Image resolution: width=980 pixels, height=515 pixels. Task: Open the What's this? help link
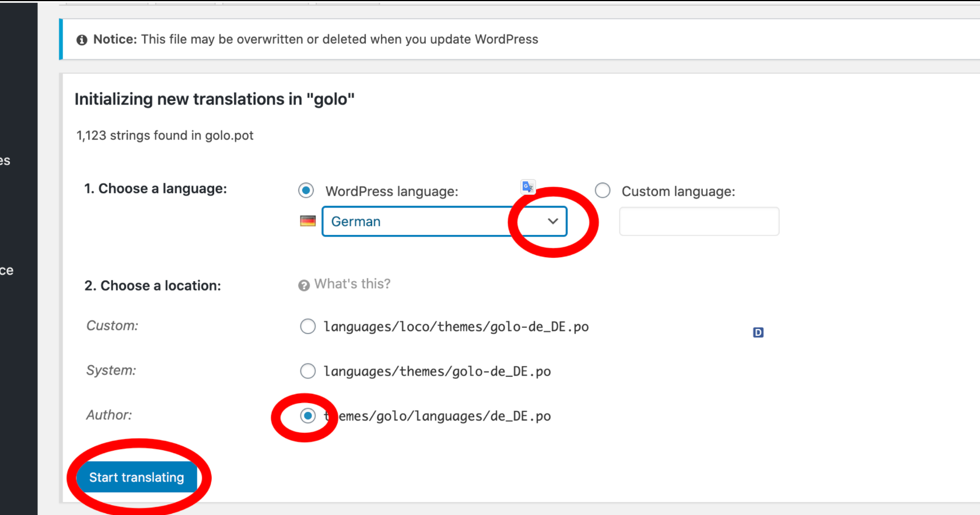pyautogui.click(x=352, y=284)
